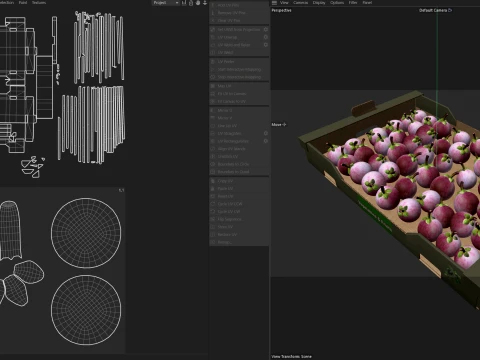Click the Perspective view label
This screenshot has height=360, width=480.
281,10
